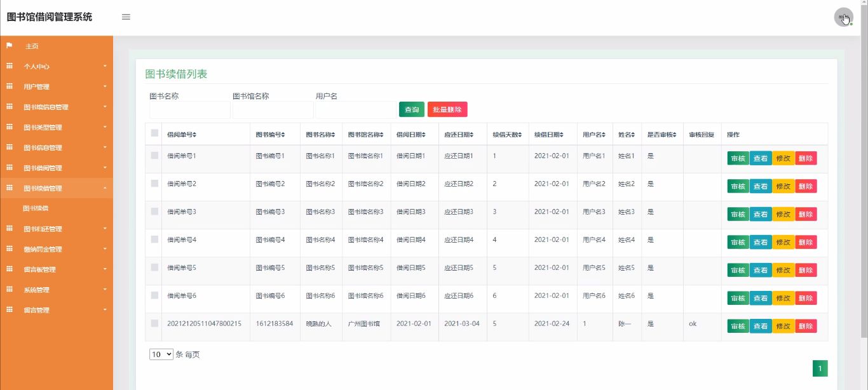Focus the 图书名称 search input
Screen dimensions: 868x390
coord(190,110)
